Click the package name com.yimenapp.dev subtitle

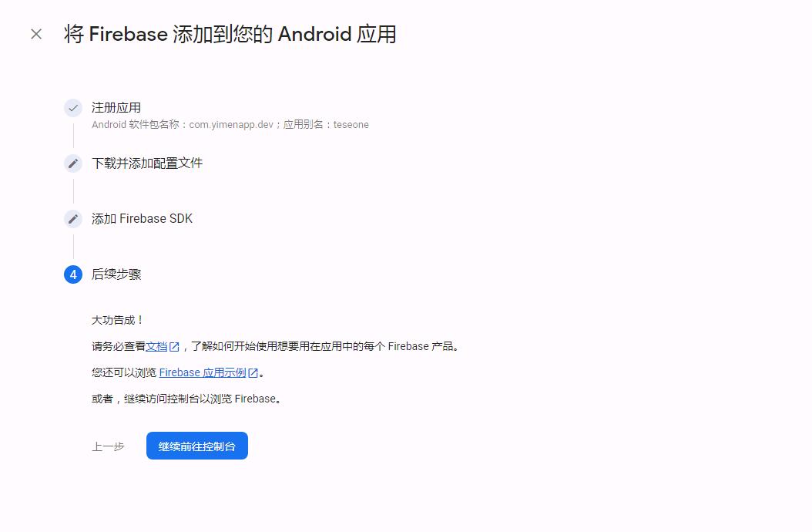[231, 125]
